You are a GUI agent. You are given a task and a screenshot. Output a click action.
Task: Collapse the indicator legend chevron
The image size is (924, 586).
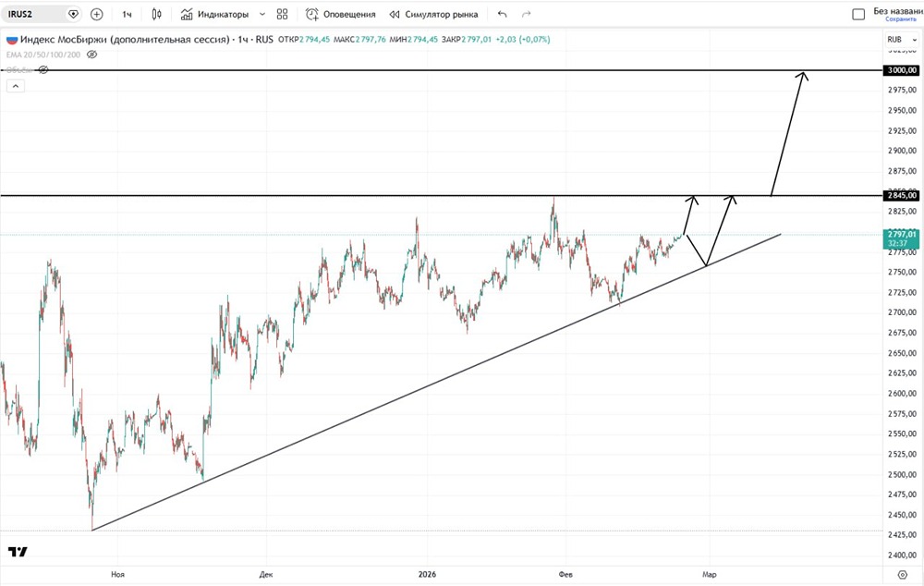pyautogui.click(x=16, y=86)
